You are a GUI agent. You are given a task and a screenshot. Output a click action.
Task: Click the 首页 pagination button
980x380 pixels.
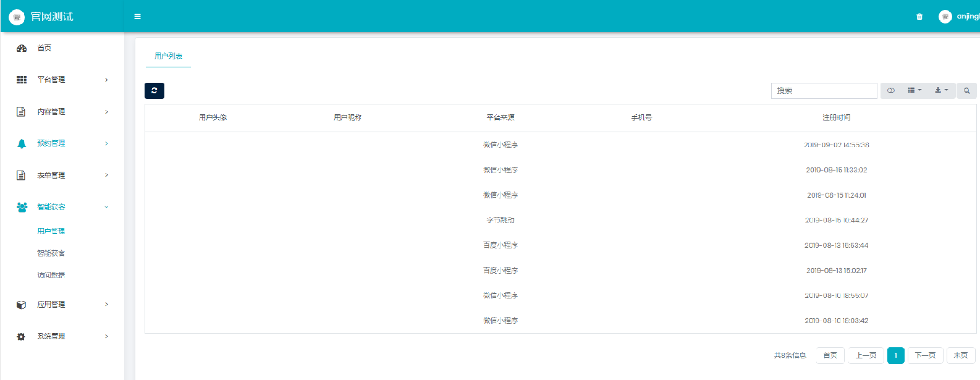pos(830,355)
